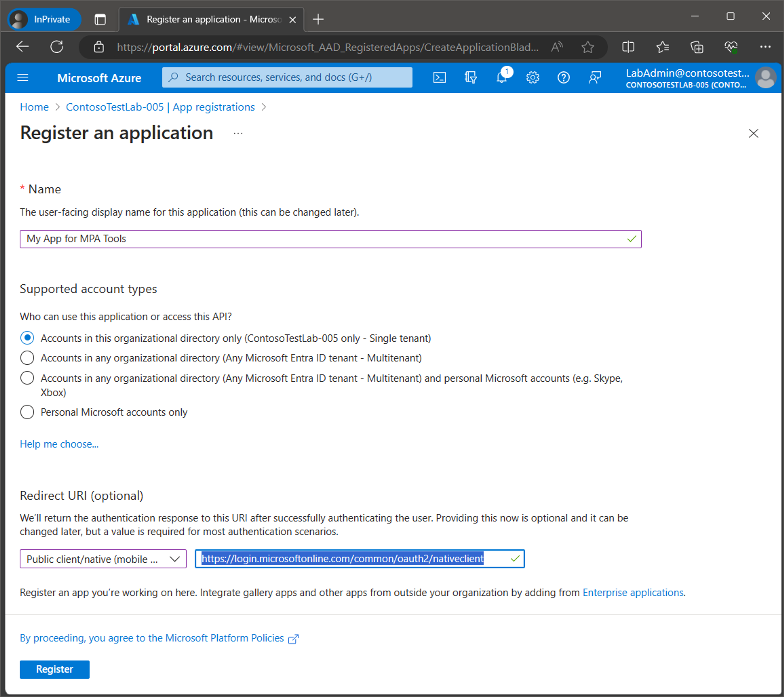The width and height of the screenshot is (784, 697).
Task: Focus the Azure search resources box
Action: point(287,77)
